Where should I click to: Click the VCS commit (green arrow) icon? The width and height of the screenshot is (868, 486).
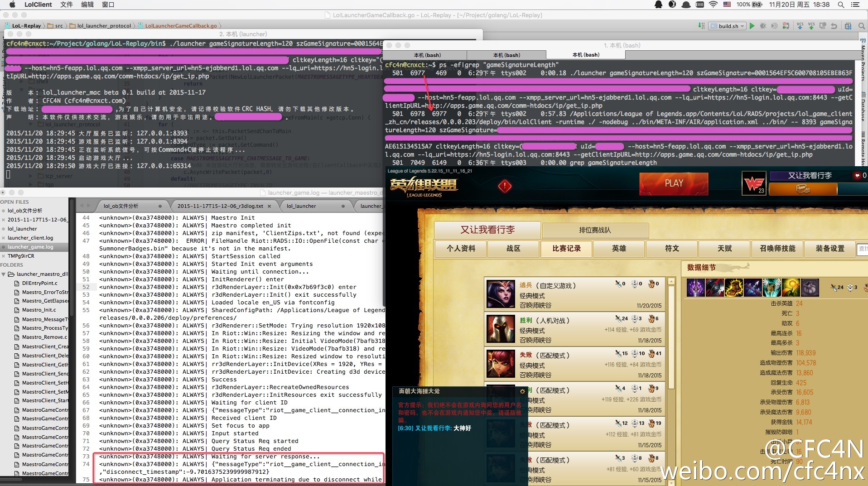[811, 26]
